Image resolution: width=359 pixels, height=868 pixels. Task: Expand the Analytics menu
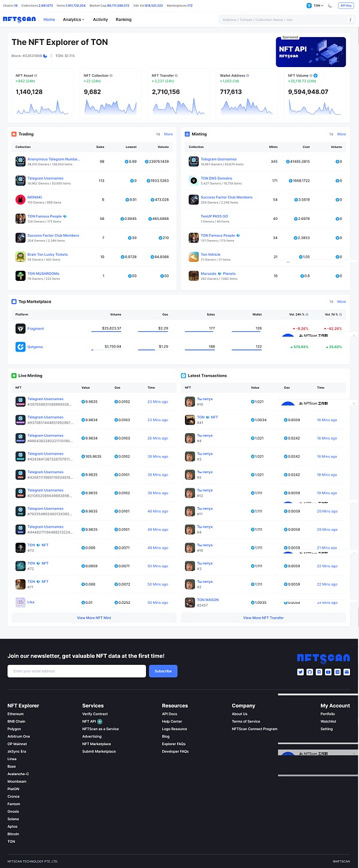[74, 20]
